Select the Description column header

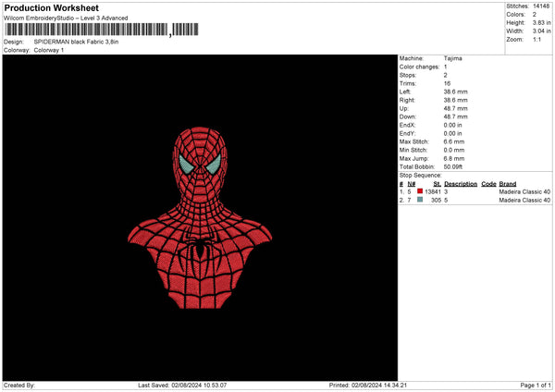point(460,183)
